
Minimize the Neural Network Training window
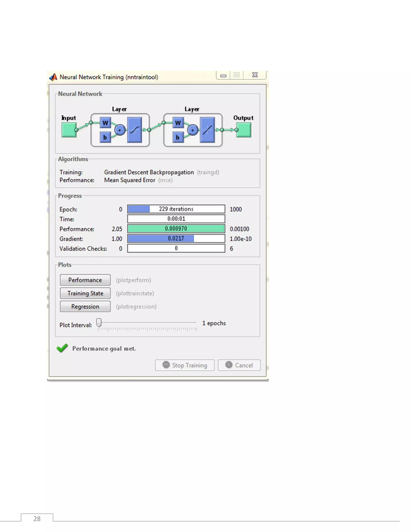[223, 75]
